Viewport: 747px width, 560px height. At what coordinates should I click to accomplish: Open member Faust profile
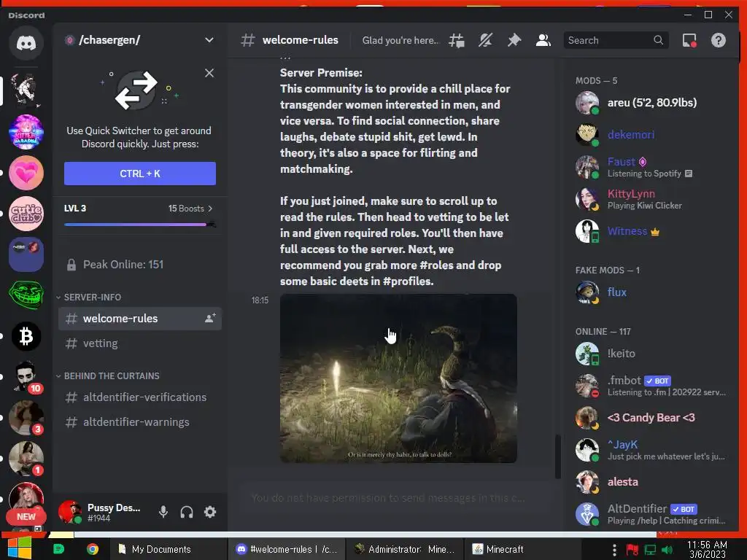pyautogui.click(x=651, y=167)
